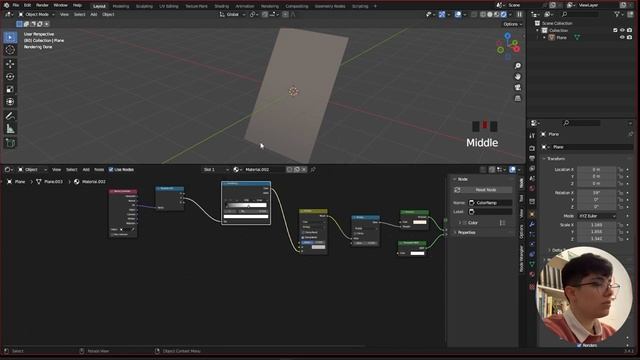
Task: Choose the Rotate tool
Action: pyautogui.click(x=10, y=76)
